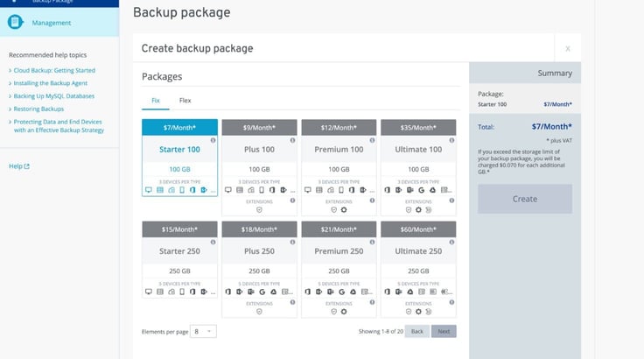Click the Management icon in the sidebar
The height and width of the screenshot is (359, 644).
pos(15,22)
